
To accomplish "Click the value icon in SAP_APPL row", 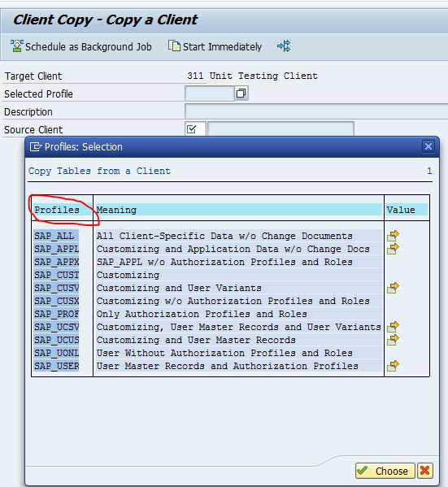I will click(393, 249).
